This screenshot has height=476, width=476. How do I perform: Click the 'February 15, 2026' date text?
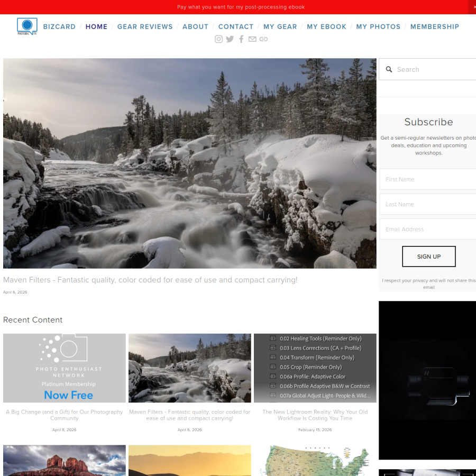point(315,430)
